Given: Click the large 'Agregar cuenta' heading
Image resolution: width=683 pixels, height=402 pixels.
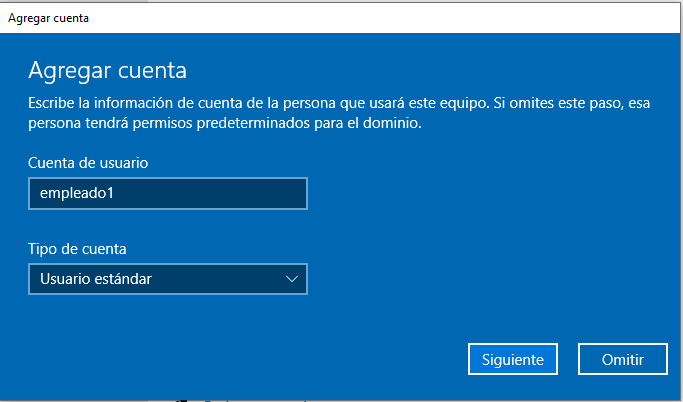Looking at the screenshot, I should [x=107, y=71].
